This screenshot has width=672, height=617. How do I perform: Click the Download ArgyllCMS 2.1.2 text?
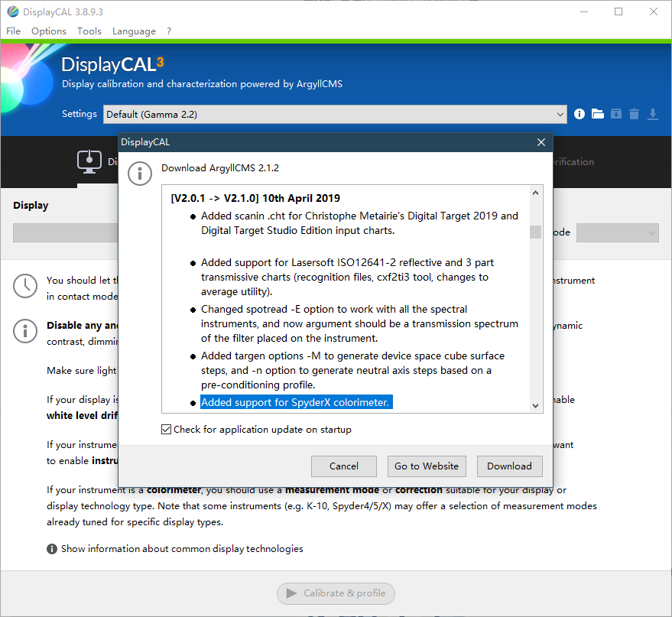point(220,168)
